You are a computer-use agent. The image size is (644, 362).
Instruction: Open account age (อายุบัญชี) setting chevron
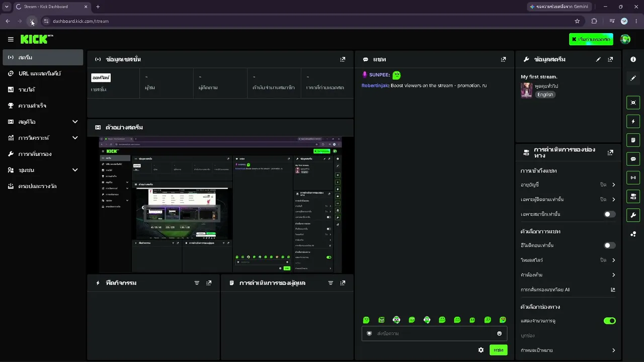coord(613,185)
